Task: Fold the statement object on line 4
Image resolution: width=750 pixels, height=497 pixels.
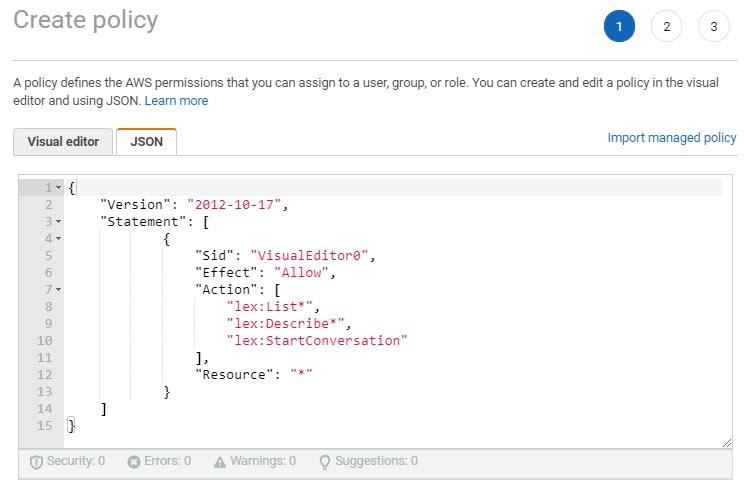Action: click(59, 239)
